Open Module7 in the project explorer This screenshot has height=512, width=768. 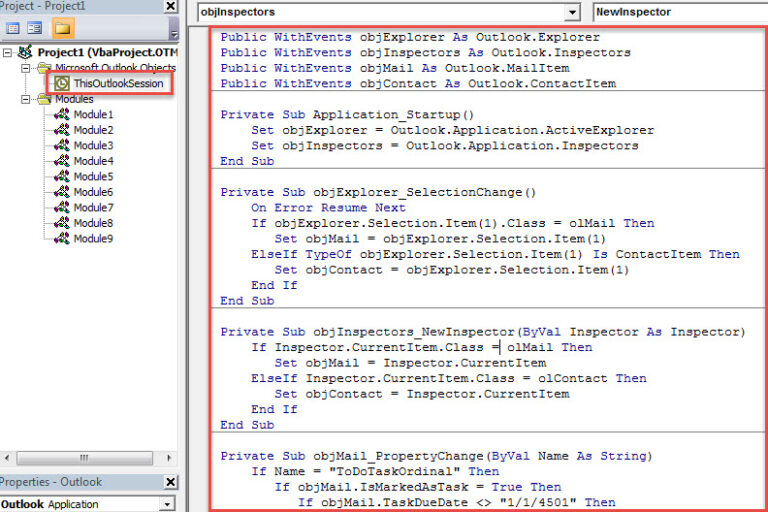(93, 207)
